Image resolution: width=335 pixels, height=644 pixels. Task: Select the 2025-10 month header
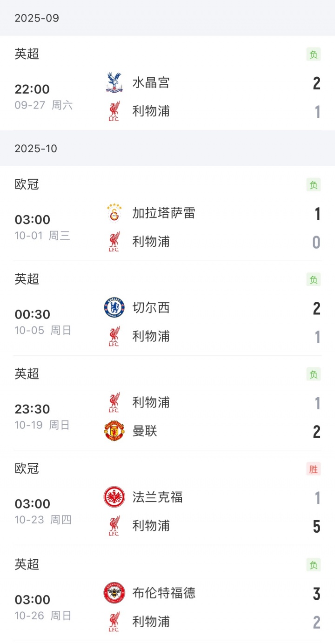point(36,149)
